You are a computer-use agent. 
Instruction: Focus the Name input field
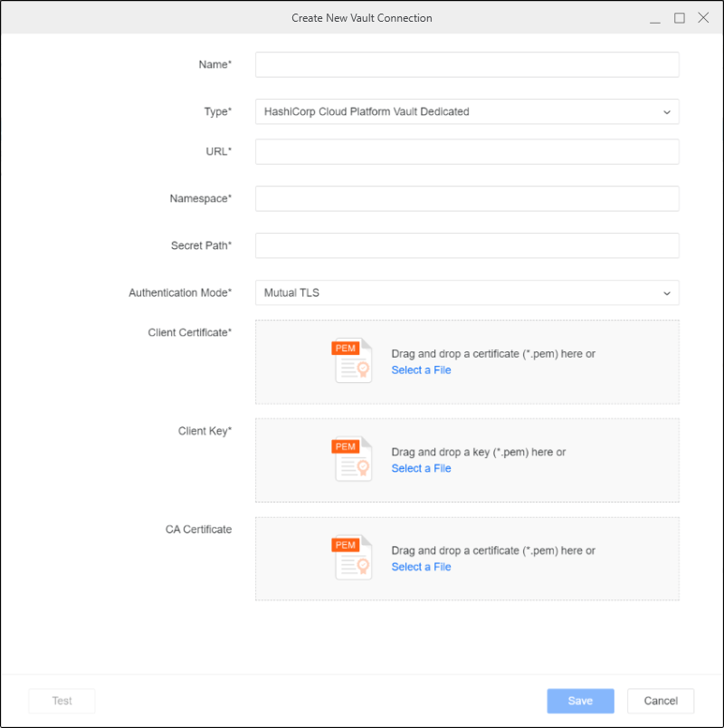tap(467, 65)
